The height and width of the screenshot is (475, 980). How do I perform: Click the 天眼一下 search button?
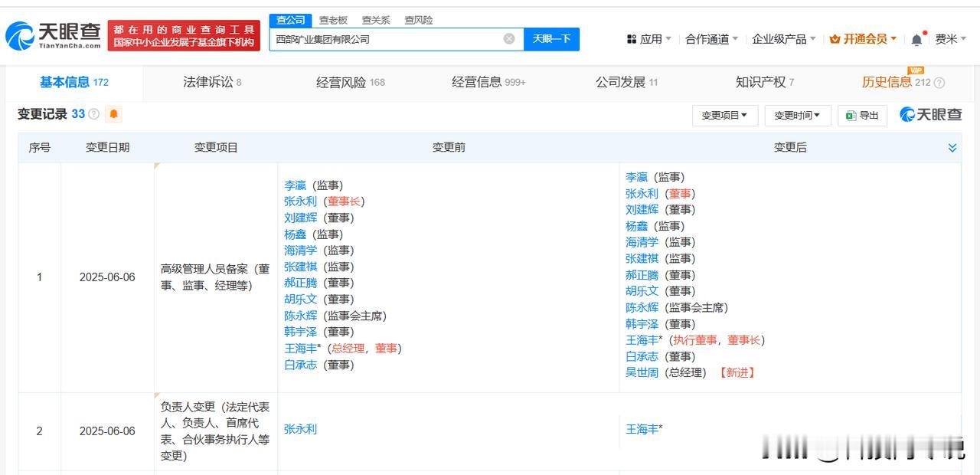pyautogui.click(x=551, y=39)
